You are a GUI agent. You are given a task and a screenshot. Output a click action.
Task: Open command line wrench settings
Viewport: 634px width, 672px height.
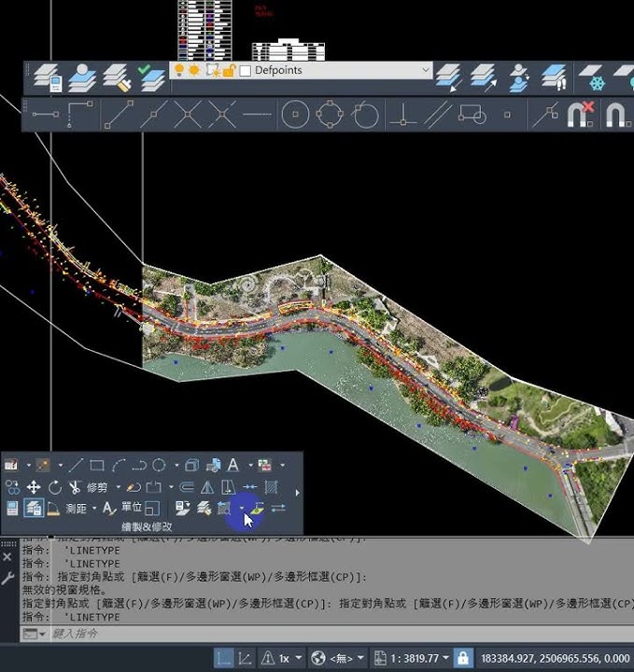click(x=7, y=579)
